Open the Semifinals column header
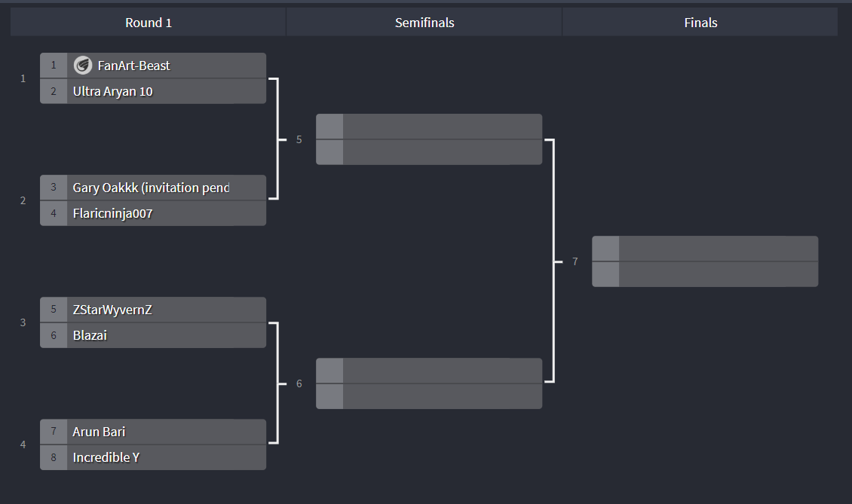This screenshot has width=852, height=504. tap(424, 23)
